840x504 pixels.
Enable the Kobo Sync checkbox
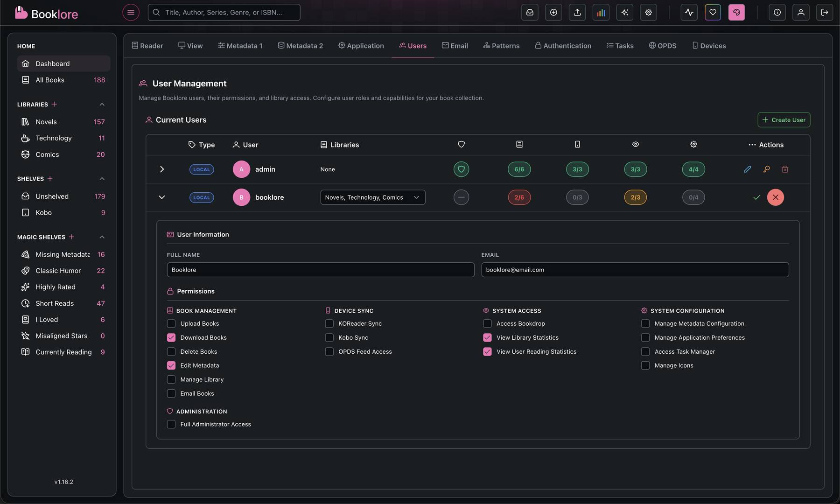pos(329,337)
